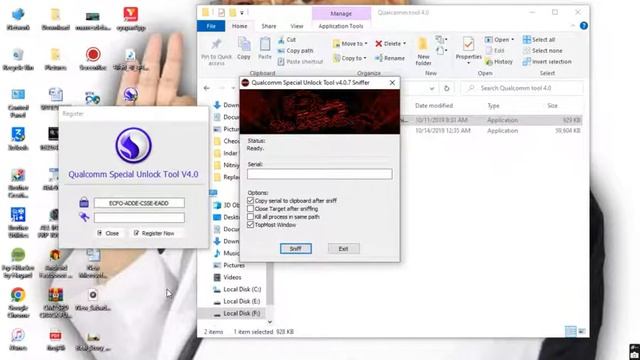Open Videos in navigation pane
The image size is (640, 360).
(227, 277)
